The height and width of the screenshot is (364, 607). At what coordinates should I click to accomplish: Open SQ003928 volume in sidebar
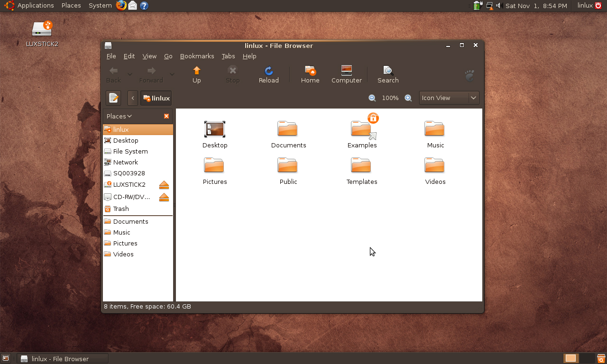tap(138, 173)
